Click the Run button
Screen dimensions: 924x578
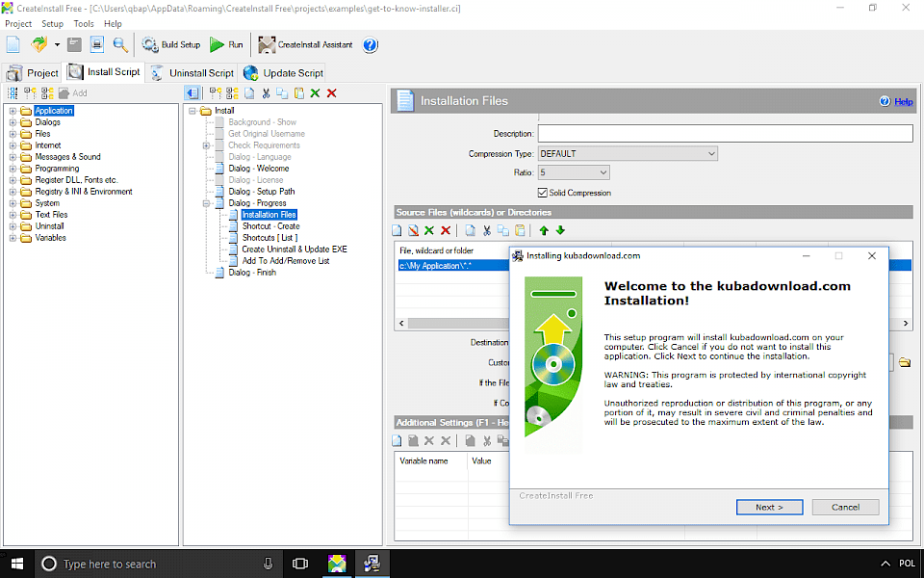coord(227,45)
